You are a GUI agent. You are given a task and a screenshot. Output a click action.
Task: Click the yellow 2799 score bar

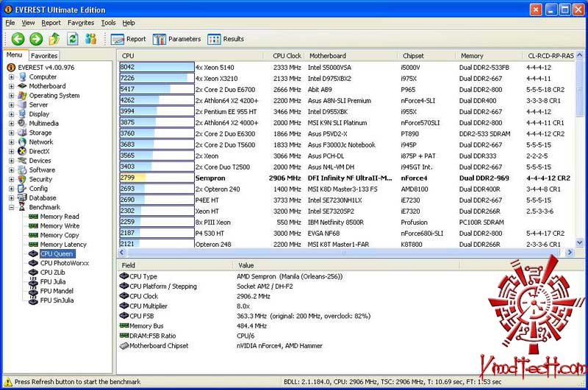pyautogui.click(x=157, y=178)
